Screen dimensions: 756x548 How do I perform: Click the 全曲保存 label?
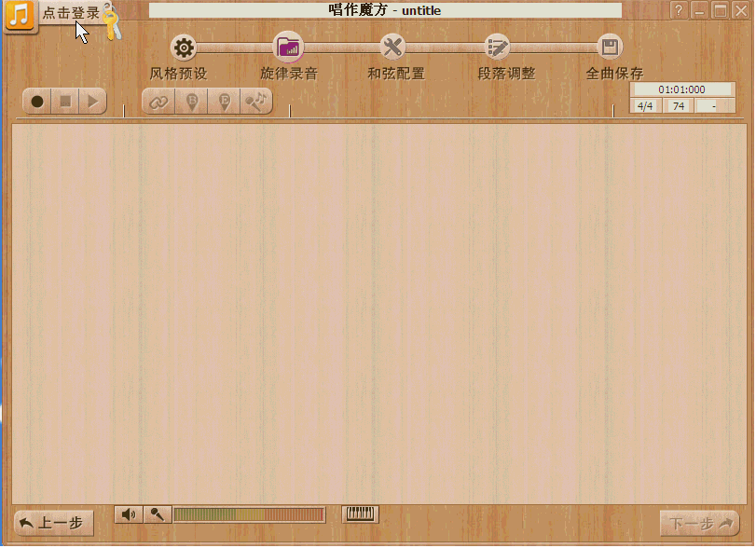[x=614, y=74]
